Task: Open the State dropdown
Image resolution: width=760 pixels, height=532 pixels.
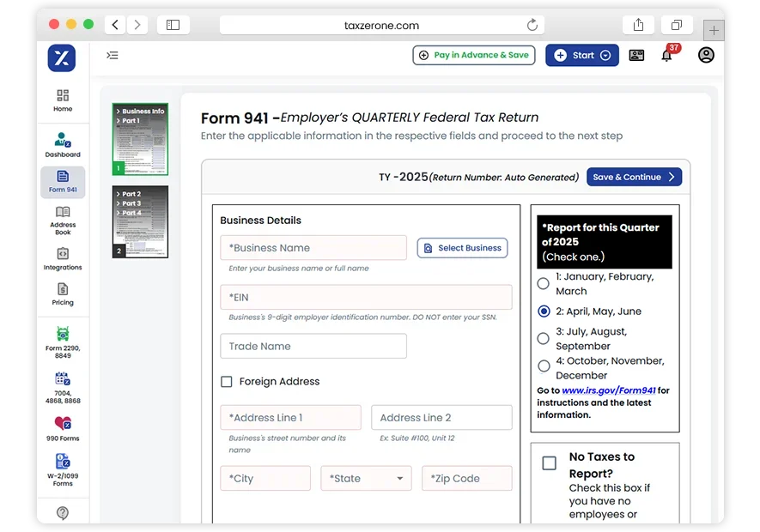Action: [x=366, y=478]
